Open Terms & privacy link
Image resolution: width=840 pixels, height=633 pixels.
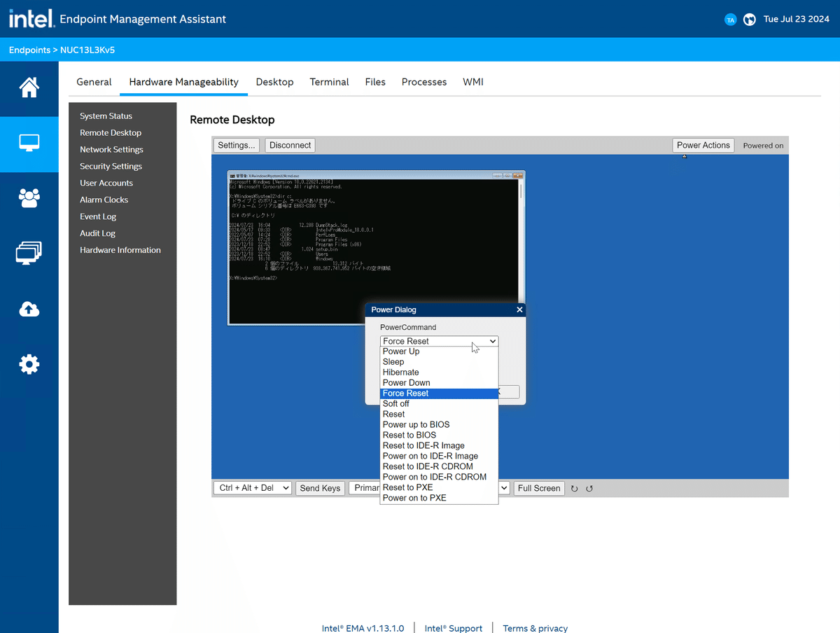[x=535, y=628]
